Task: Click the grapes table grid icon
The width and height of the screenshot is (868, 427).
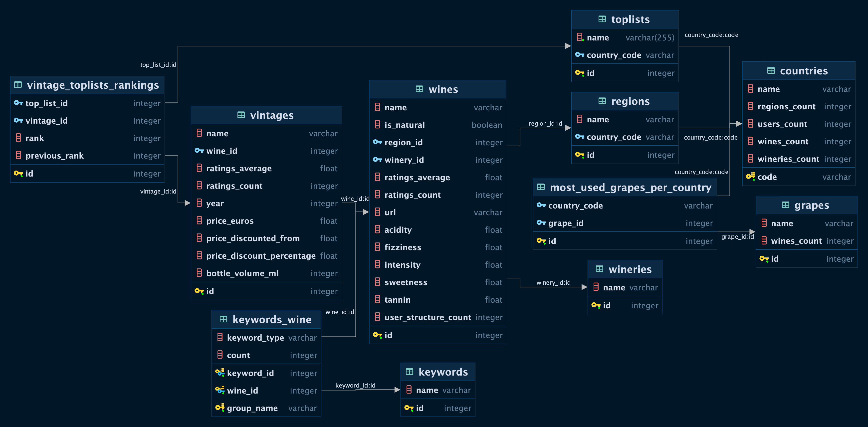Action: tap(785, 205)
